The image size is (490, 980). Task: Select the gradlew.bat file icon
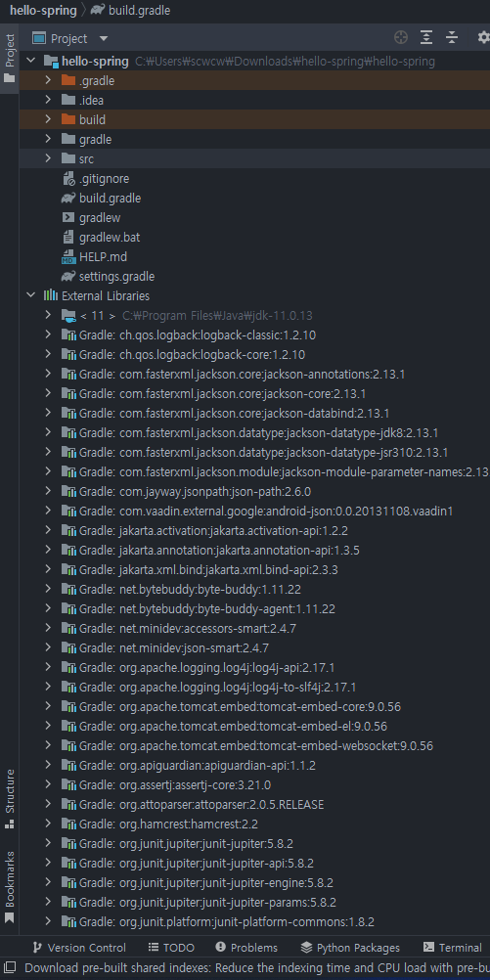click(x=68, y=238)
